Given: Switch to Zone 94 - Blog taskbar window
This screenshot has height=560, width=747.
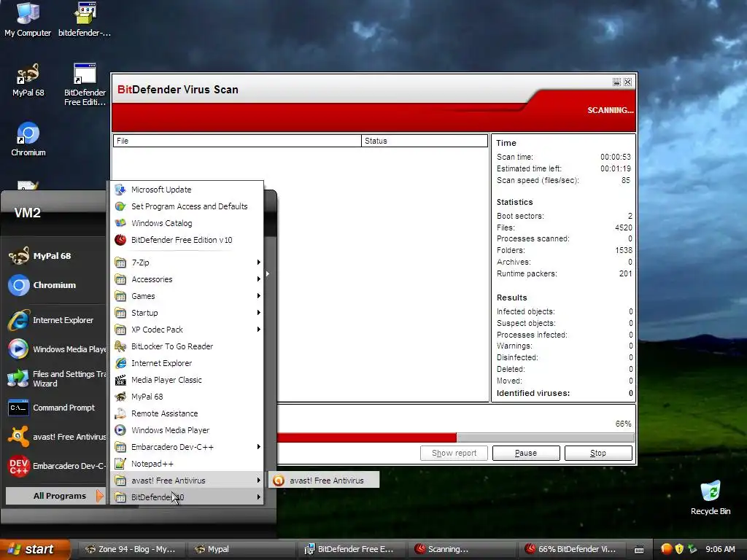Looking at the screenshot, I should point(131,549).
